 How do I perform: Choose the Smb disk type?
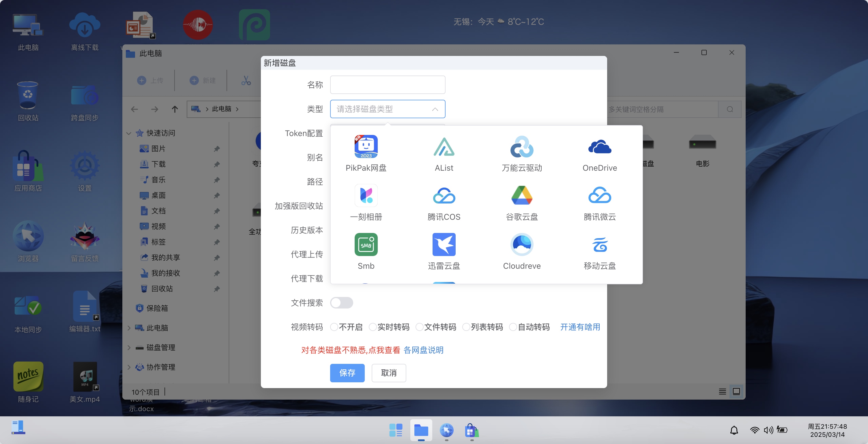[x=366, y=251]
